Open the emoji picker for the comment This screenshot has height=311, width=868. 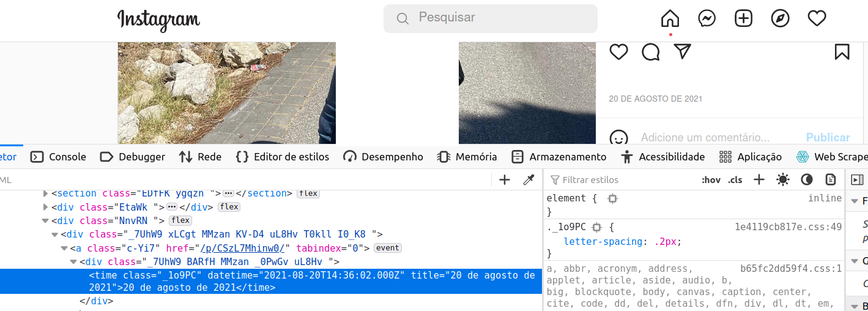pos(619,138)
